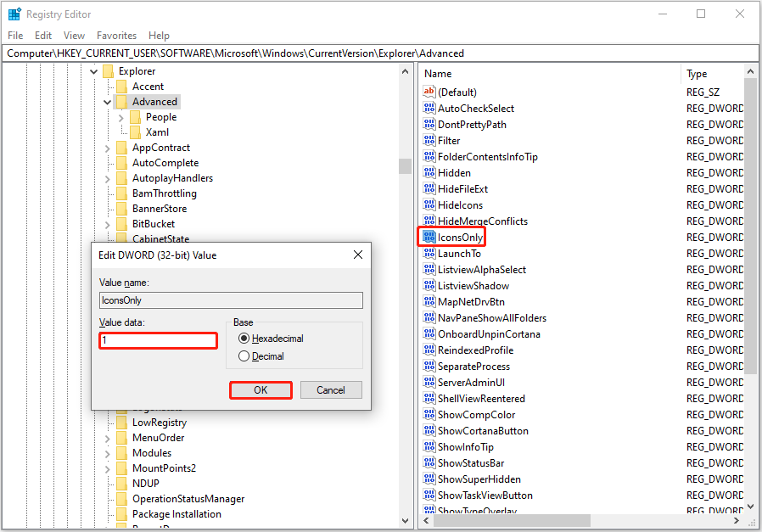This screenshot has height=532, width=762.
Task: Open the View menu
Action: 74,36
